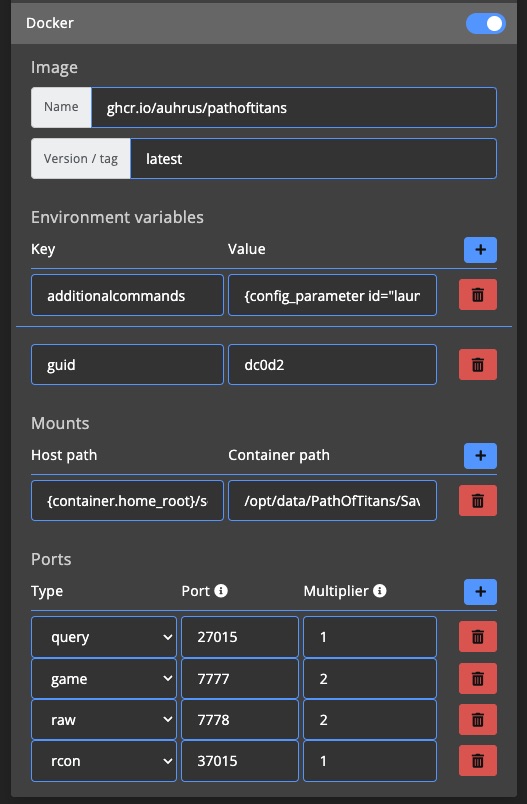This screenshot has width=527, height=804.
Task: Show info about the Multiplier column
Action: pos(379,591)
